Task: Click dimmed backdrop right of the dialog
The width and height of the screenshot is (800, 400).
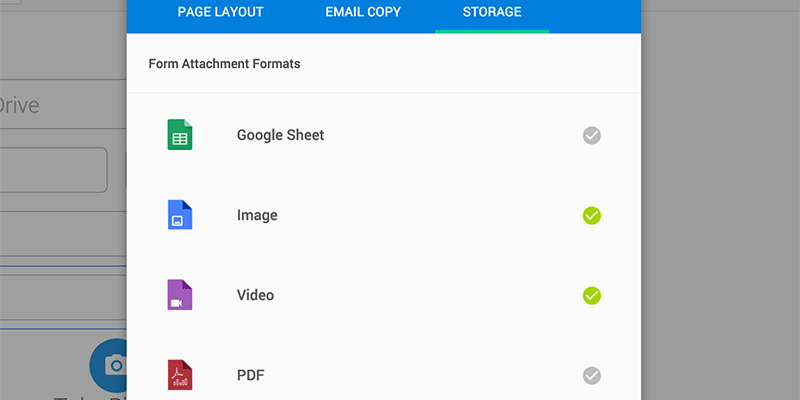Action: click(720, 204)
